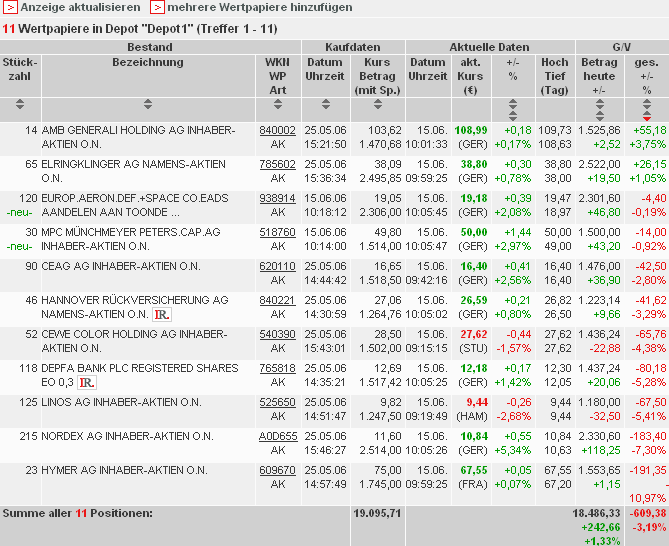Open WKN 840221 for Hannover Rück
Image resolution: width=669 pixels, height=546 pixels.
pyautogui.click(x=277, y=300)
